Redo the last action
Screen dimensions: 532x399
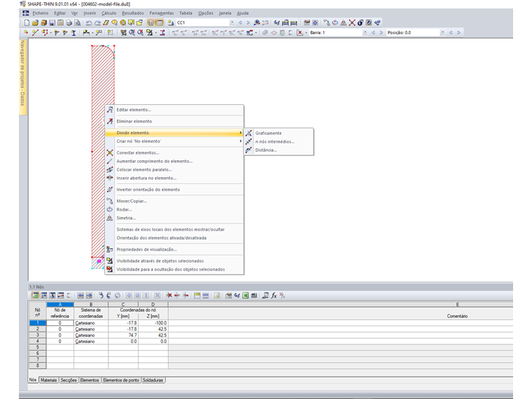[97, 22]
